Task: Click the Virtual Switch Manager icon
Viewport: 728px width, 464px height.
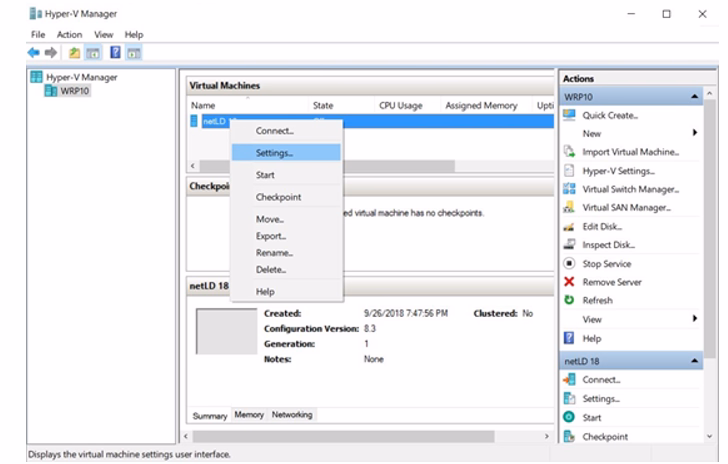Action: pos(569,189)
